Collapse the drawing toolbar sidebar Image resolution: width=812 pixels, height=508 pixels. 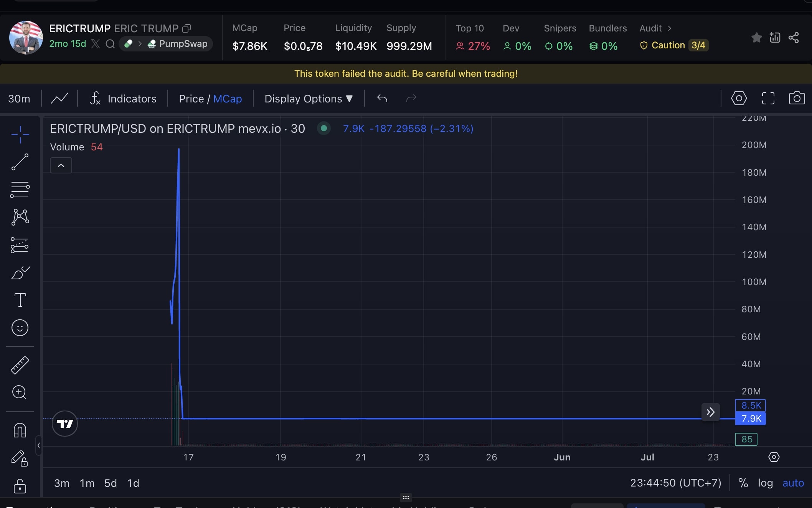(x=38, y=445)
